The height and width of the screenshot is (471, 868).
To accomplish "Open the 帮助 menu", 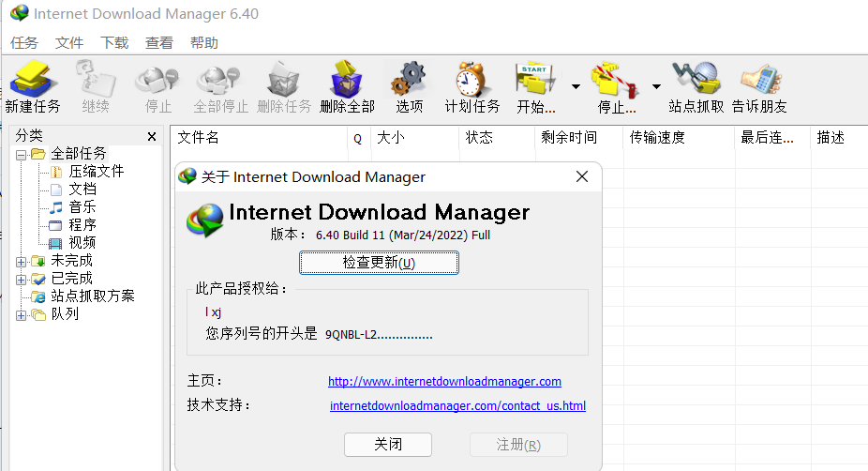I will click(203, 43).
